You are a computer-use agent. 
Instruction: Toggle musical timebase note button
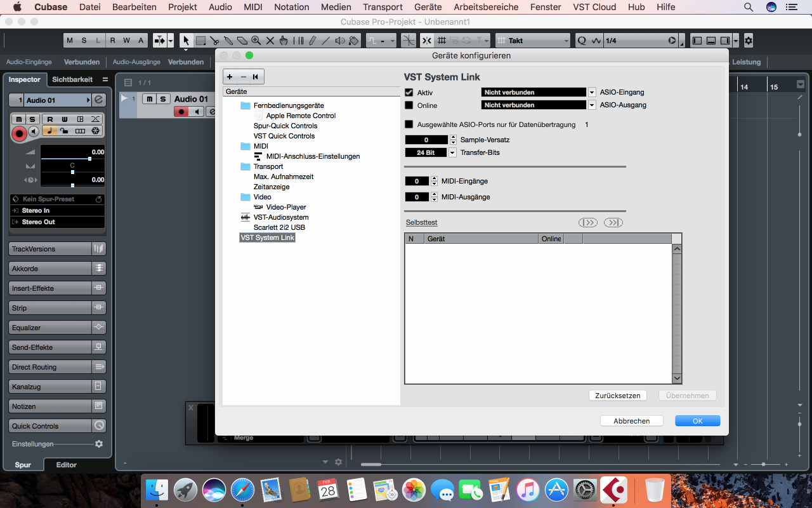[49, 131]
